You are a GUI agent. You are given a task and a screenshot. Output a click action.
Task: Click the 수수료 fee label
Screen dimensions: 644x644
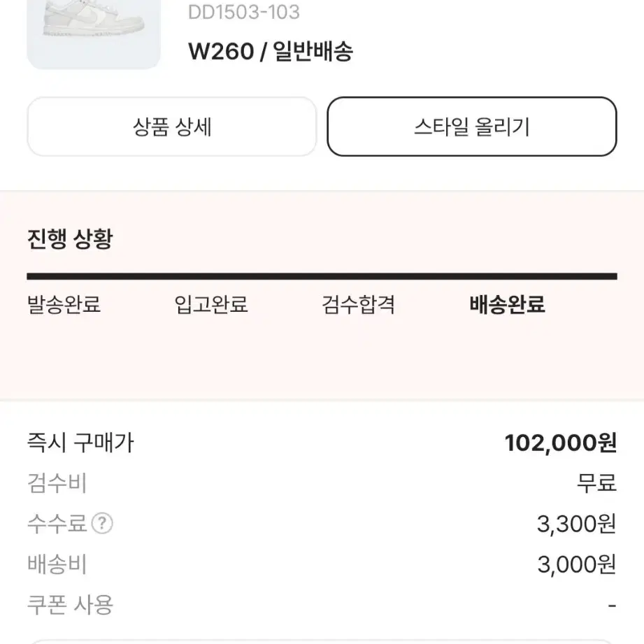57,523
